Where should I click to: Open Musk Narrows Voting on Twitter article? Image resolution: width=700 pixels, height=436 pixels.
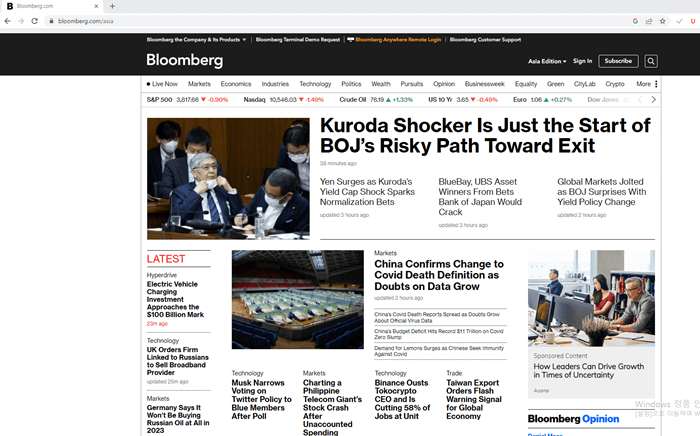pos(262,399)
